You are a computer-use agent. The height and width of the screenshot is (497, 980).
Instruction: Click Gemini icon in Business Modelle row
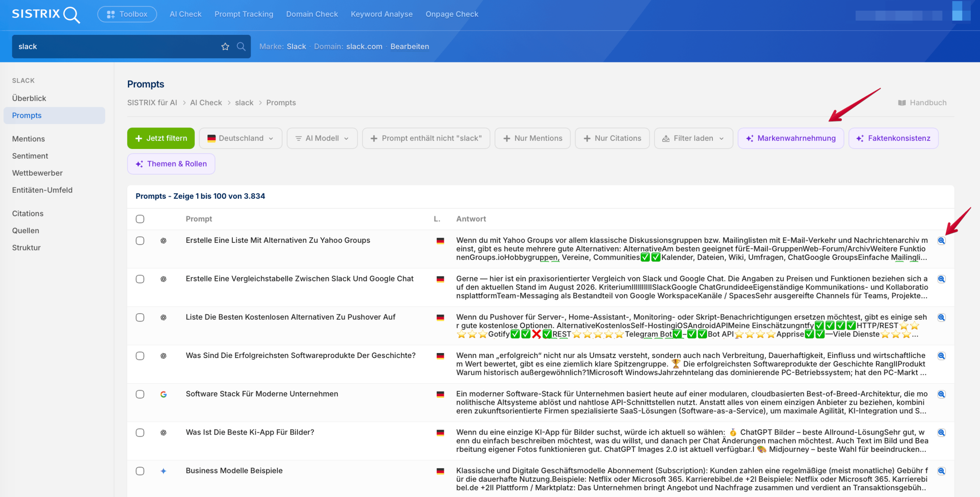click(x=163, y=471)
